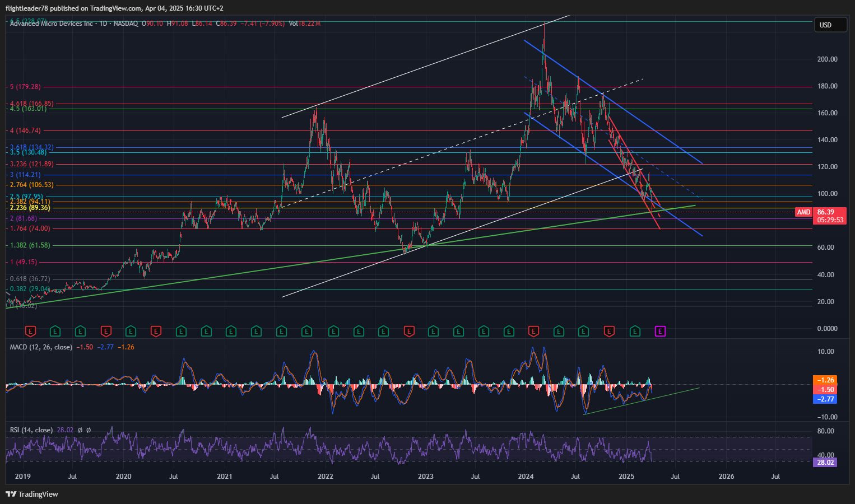Click 100.00 on the price scale
This screenshot has height=504, width=855.
(828, 194)
